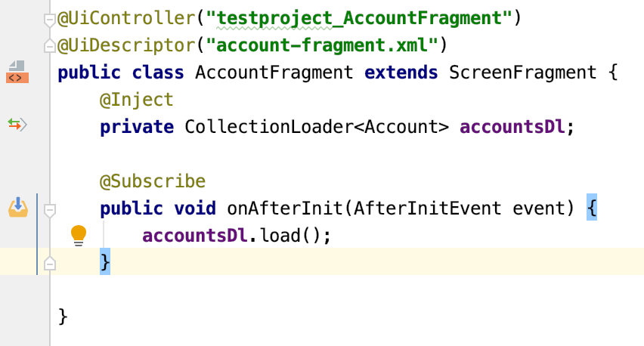Viewport: 644px width, 346px height.
Task: Toggle the fold marker on the @UiDescriptor line
Action: click(50, 47)
